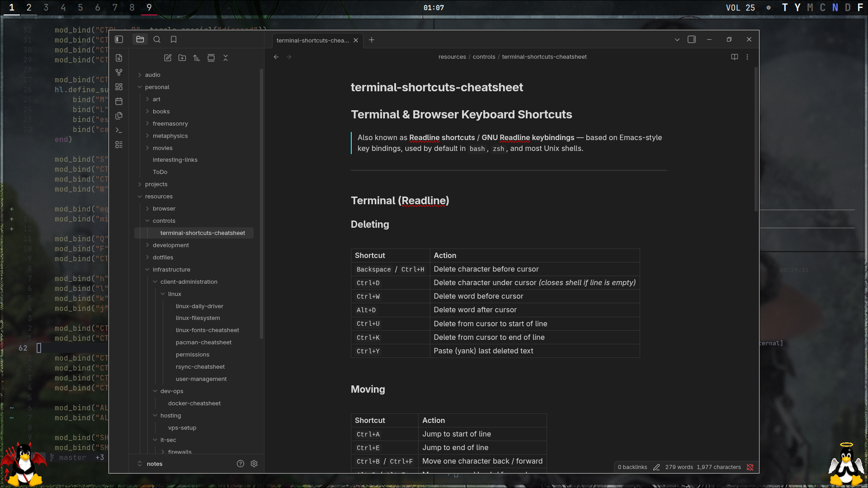Image resolution: width=868 pixels, height=488 pixels.
Task: Expand the books folder
Action: 161,112
